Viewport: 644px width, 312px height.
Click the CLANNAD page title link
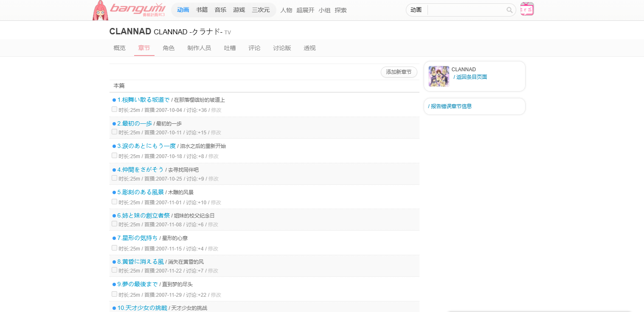point(130,31)
